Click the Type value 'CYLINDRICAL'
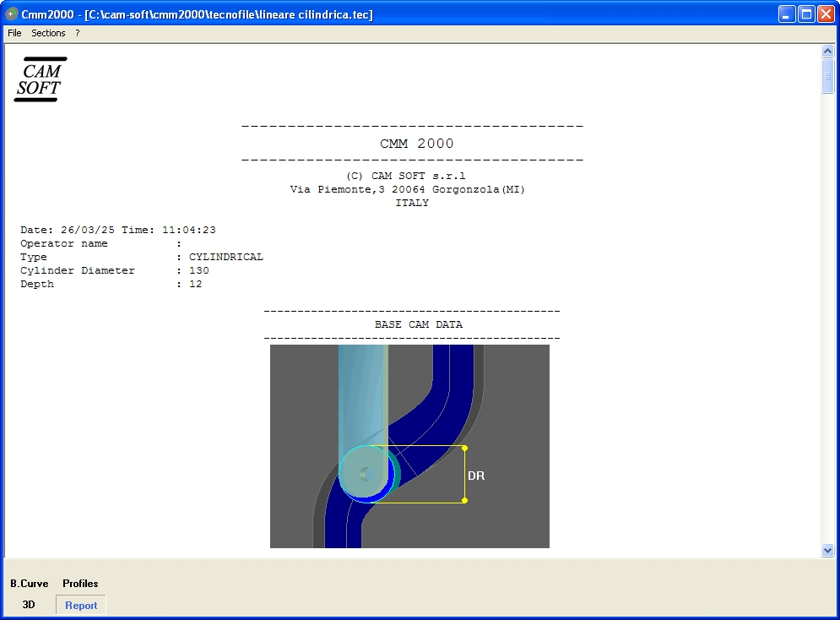 [226, 258]
